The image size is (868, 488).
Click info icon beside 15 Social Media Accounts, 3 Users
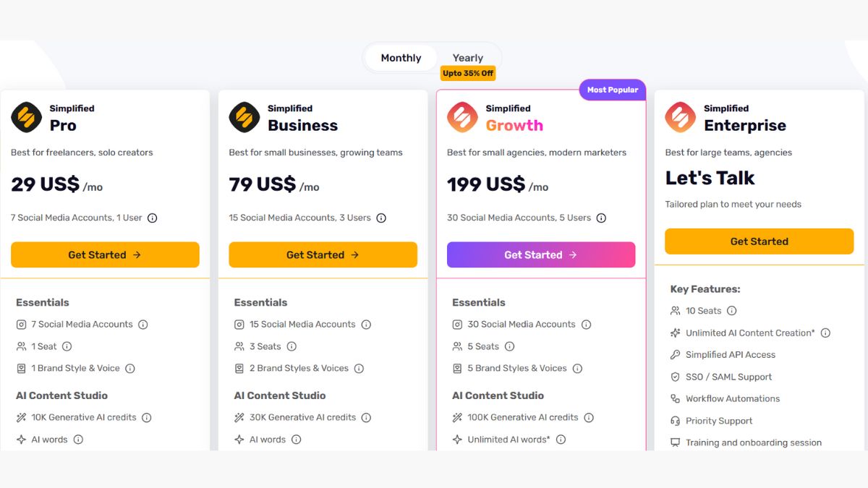coord(381,218)
